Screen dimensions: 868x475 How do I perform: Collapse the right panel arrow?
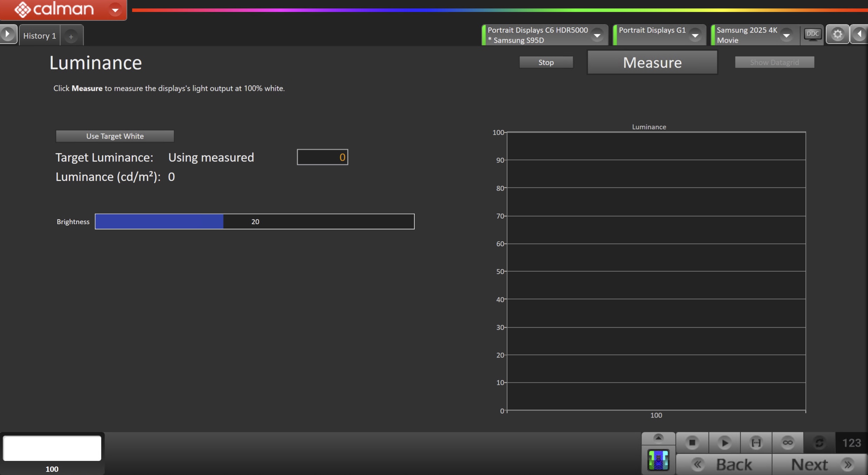[859, 34]
